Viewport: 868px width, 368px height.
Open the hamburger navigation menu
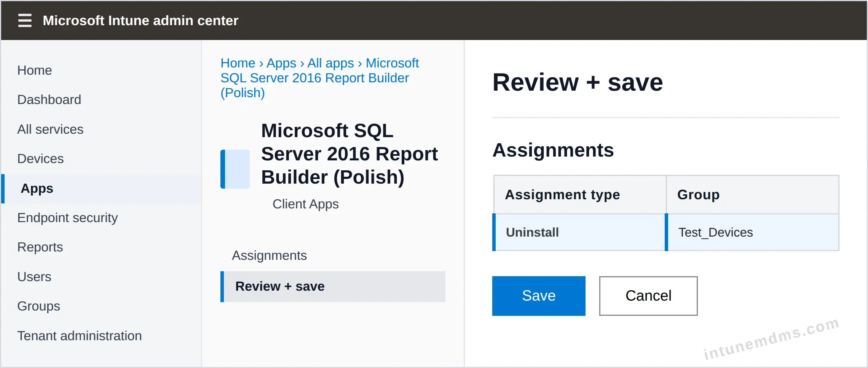25,20
